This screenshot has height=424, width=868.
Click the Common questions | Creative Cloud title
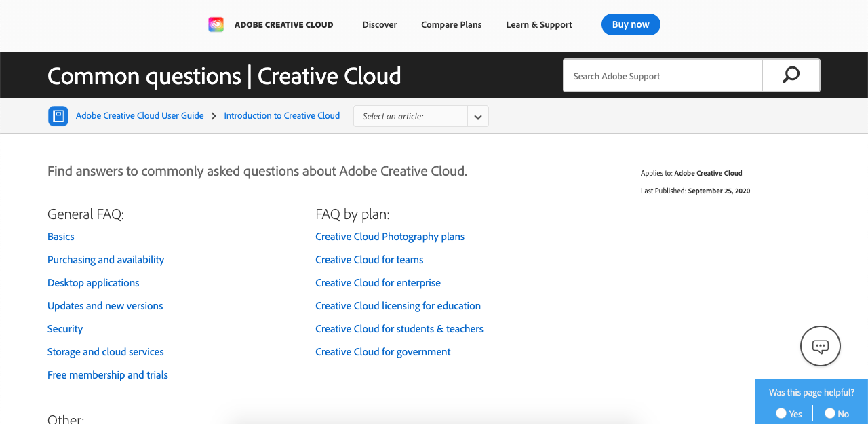[x=224, y=75]
